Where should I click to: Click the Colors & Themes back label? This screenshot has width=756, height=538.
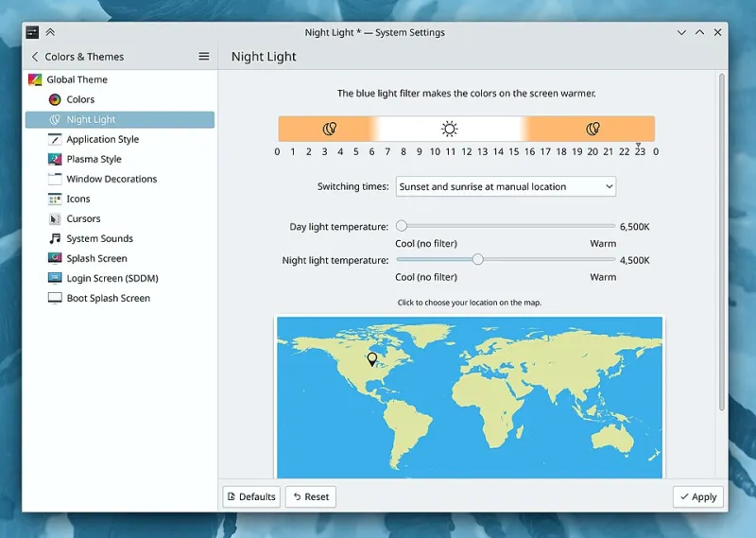pos(84,57)
